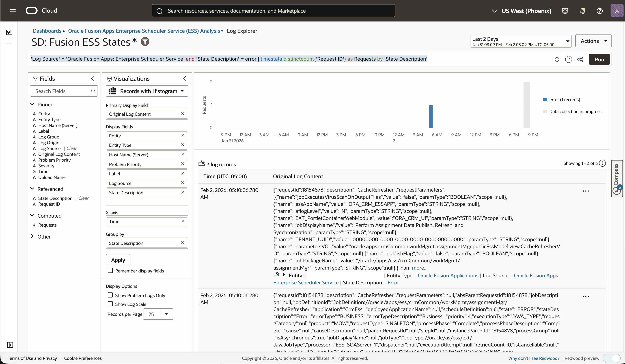
Task: Toggle the Redwood preview switch
Action: [x=612, y=358]
